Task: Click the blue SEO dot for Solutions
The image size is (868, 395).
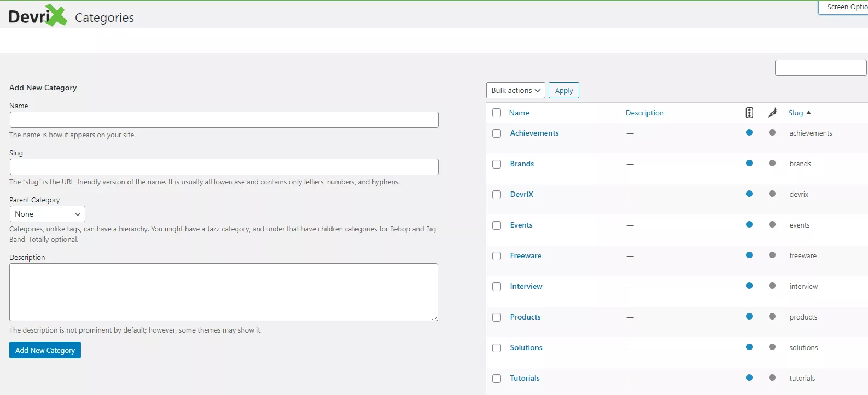Action: coord(749,347)
